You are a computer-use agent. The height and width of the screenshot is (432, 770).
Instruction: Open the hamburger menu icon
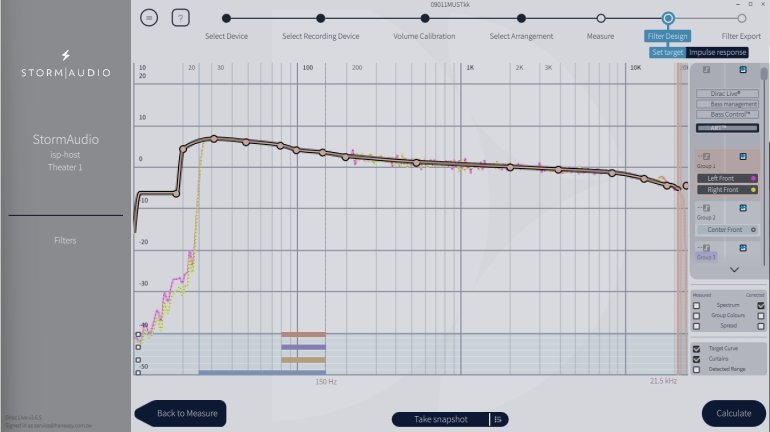(150, 18)
